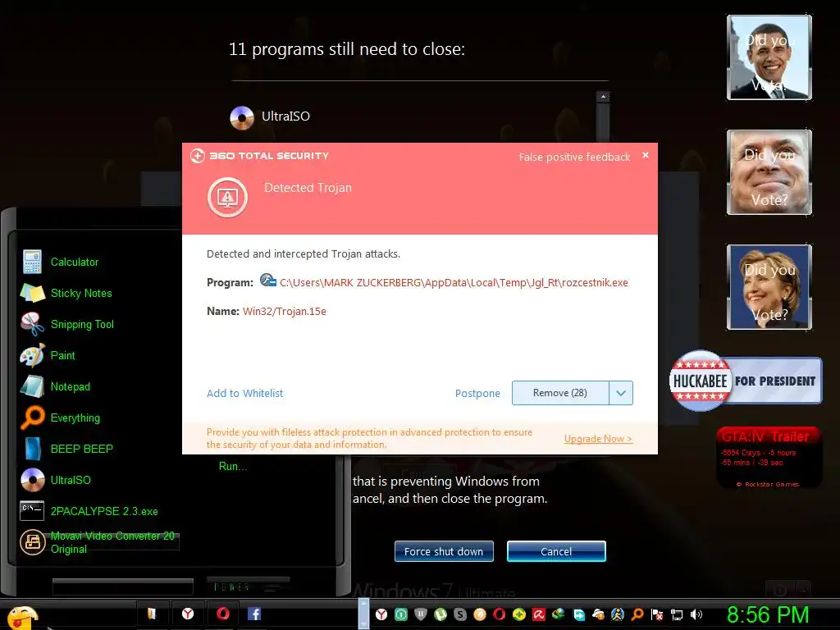Click the scroll-up arrow of the programs list
Viewport: 840px width, 630px height.
coord(603,97)
